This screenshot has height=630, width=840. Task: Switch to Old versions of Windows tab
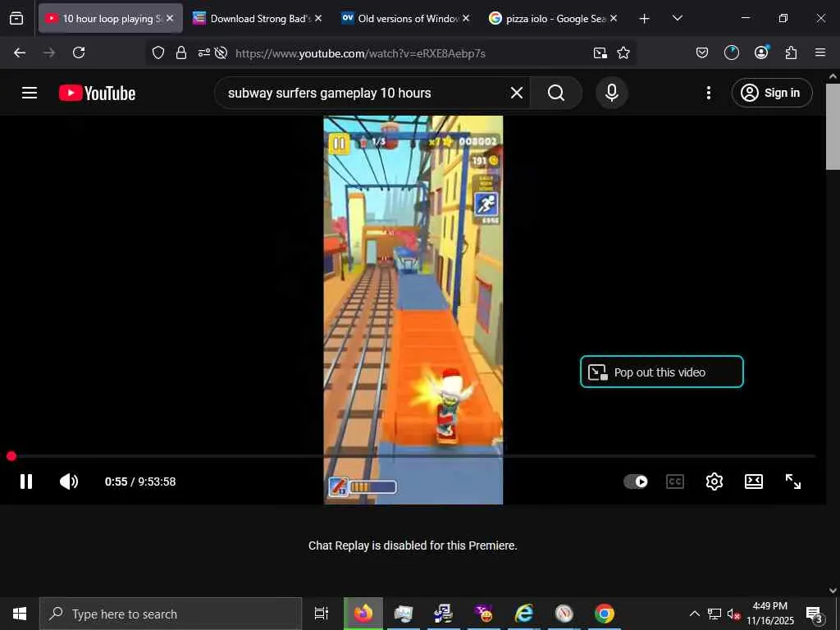pos(405,18)
